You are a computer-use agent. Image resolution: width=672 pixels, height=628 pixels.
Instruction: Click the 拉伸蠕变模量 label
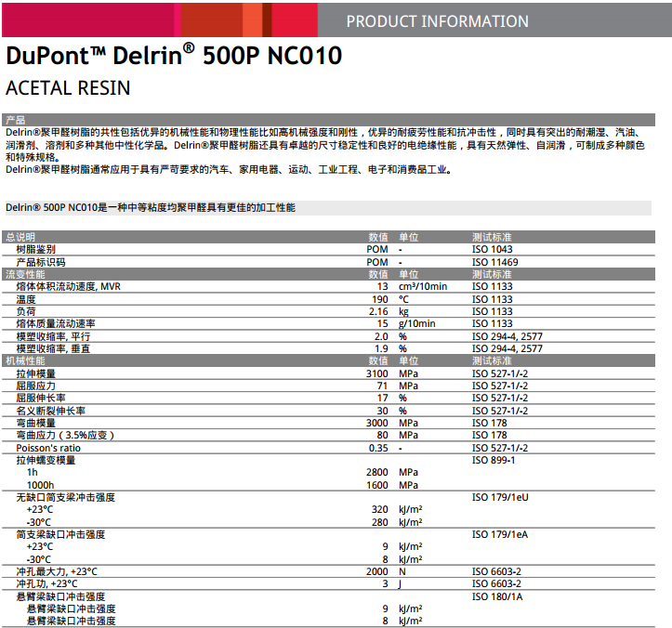(x=46, y=460)
